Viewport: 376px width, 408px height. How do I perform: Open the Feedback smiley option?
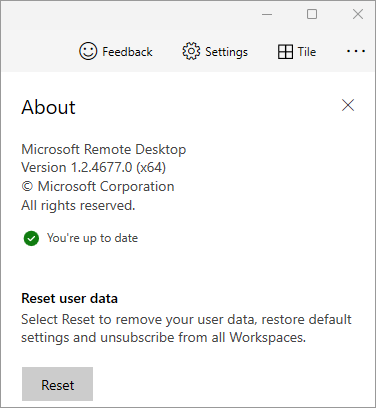(116, 52)
